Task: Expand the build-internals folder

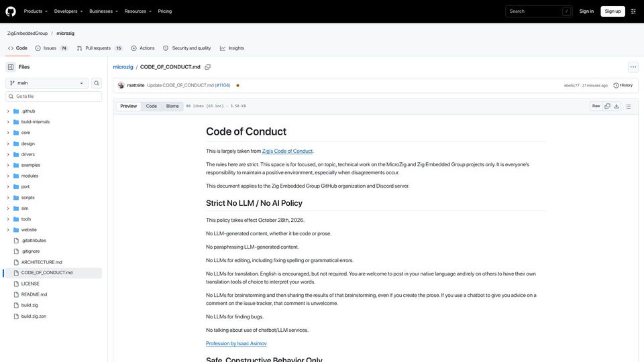Action: pyautogui.click(x=8, y=122)
